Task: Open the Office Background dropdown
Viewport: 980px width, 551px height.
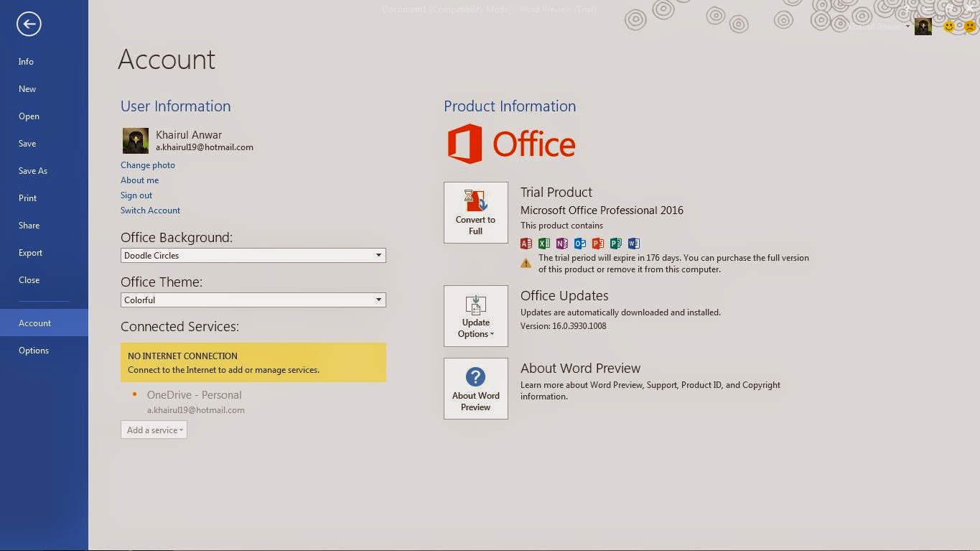Action: 253,255
